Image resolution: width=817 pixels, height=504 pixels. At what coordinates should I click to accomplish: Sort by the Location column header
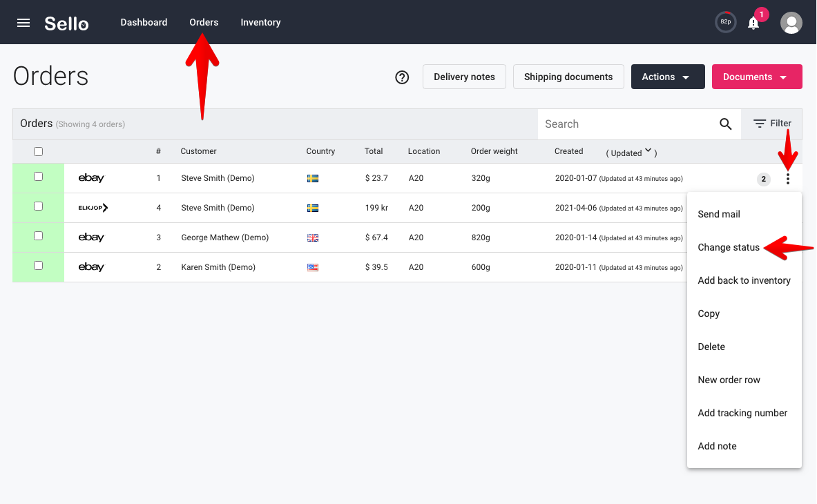(423, 151)
